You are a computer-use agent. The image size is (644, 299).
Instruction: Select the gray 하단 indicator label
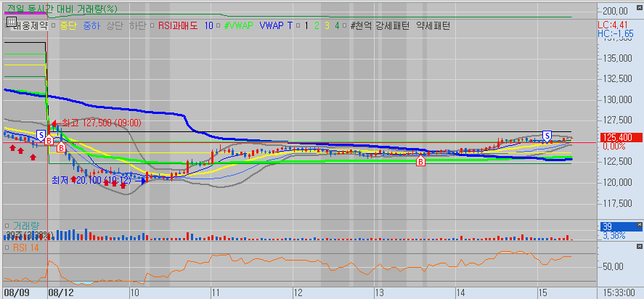(138, 26)
